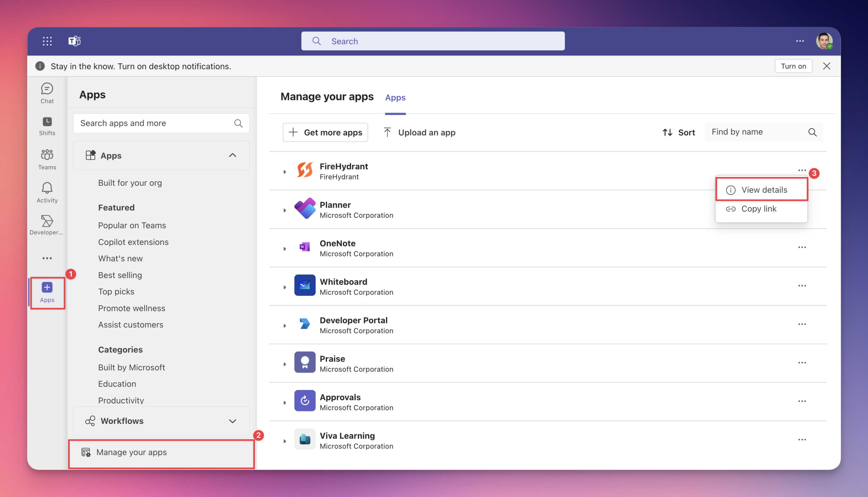
Task: Expand the FireHydrant row
Action: 284,172
